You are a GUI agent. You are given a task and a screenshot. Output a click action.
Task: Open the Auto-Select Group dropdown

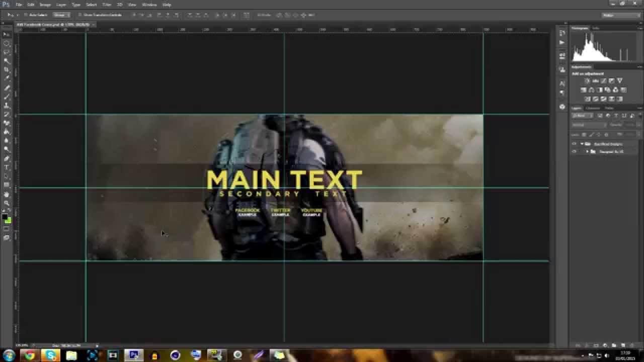click(61, 15)
